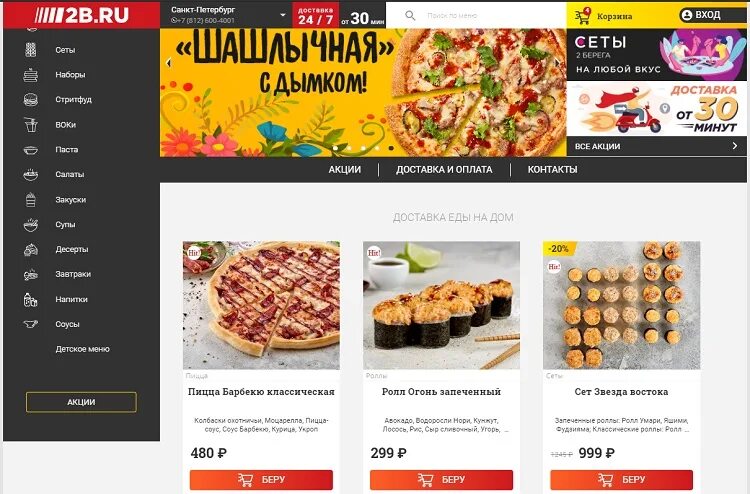Select the ВОКи noodle box icon
Viewport: 750px width, 494px height.
(31, 124)
